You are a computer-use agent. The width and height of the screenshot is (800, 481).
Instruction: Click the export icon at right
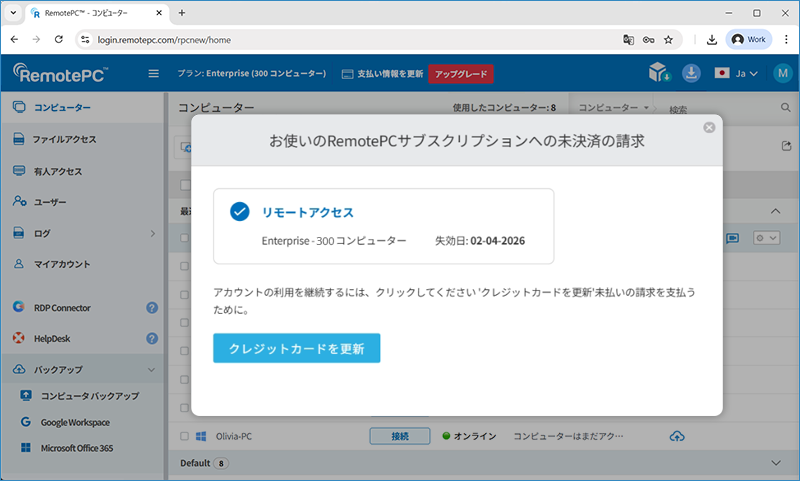(786, 146)
